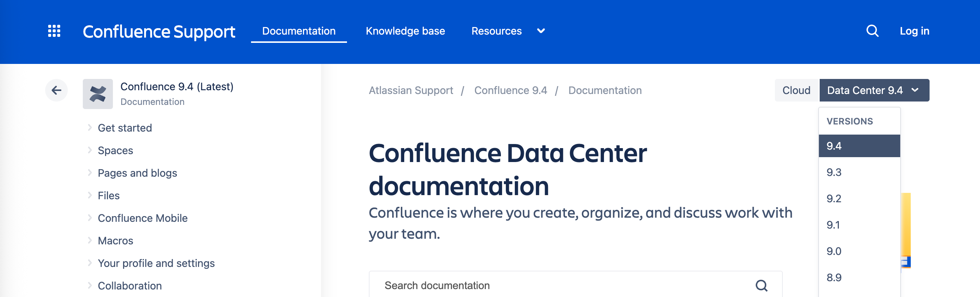Click the Confluence logo tile in sidebar

(98, 94)
